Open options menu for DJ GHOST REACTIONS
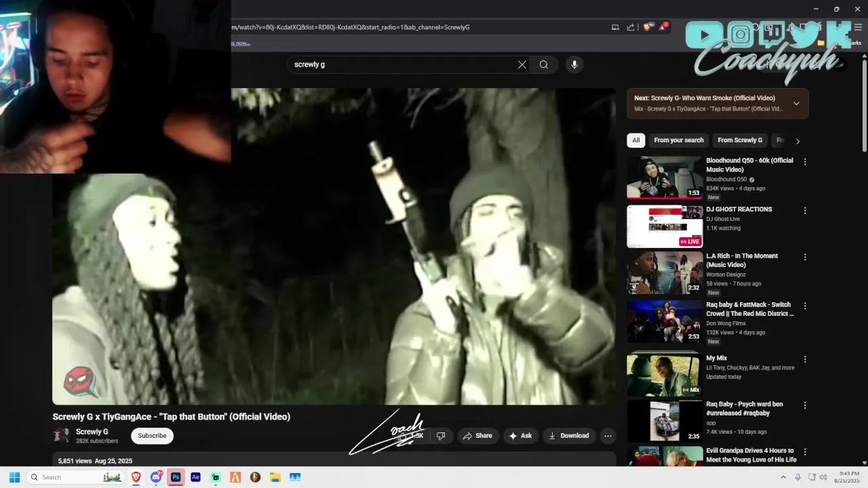 tap(805, 211)
